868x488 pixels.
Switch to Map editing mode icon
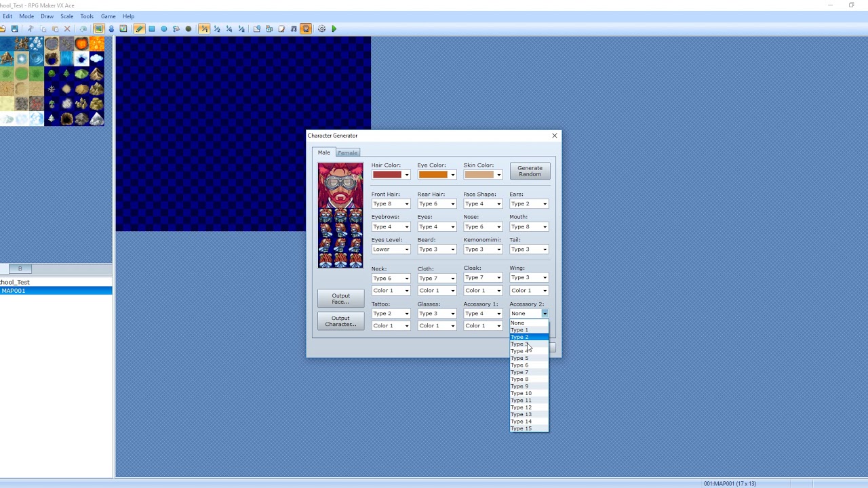(x=98, y=28)
